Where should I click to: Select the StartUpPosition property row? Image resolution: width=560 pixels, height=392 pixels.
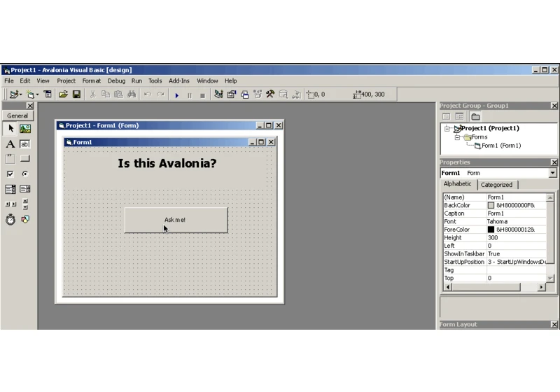click(x=495, y=262)
